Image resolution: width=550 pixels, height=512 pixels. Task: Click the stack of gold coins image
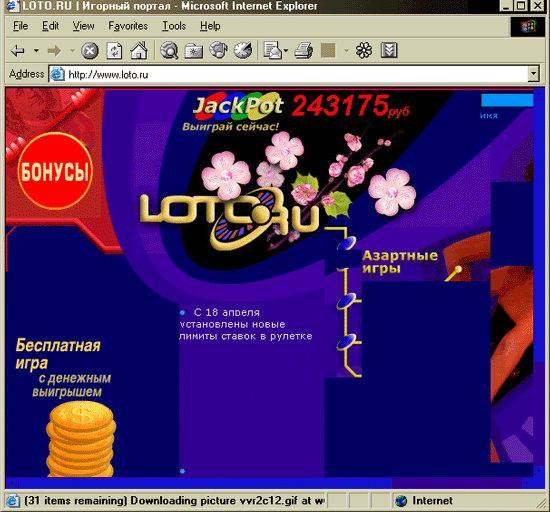click(x=81, y=439)
